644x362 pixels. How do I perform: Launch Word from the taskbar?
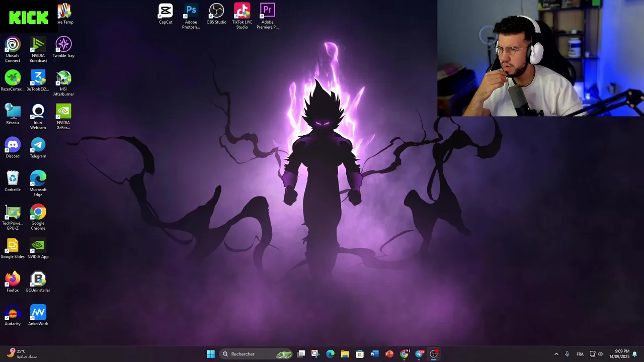[x=374, y=354]
